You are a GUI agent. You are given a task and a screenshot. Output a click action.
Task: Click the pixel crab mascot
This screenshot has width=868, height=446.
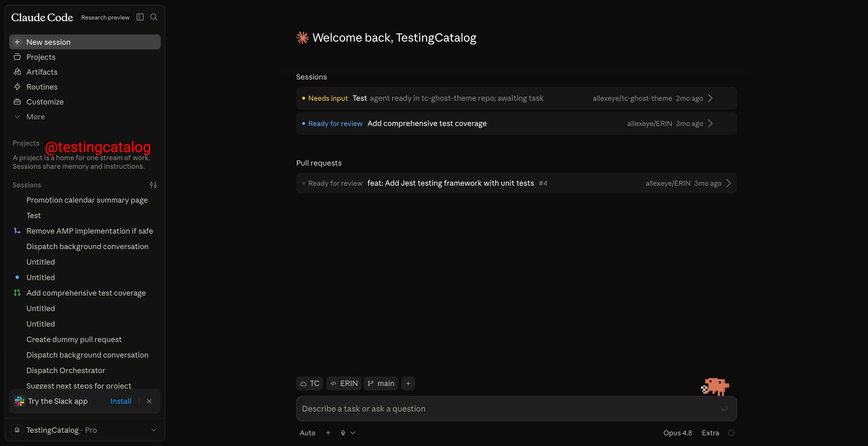tap(715, 387)
